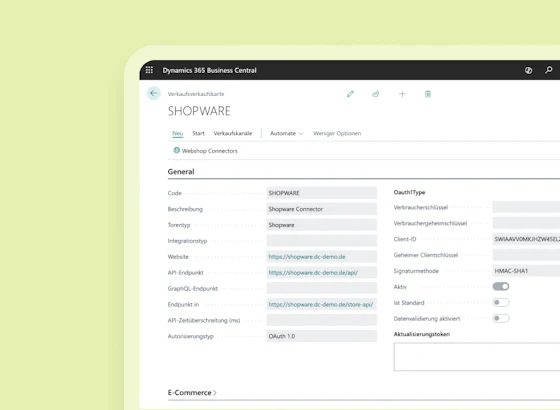This screenshot has height=410, width=560.
Task: Enable the Ist Standard toggle
Action: click(501, 302)
